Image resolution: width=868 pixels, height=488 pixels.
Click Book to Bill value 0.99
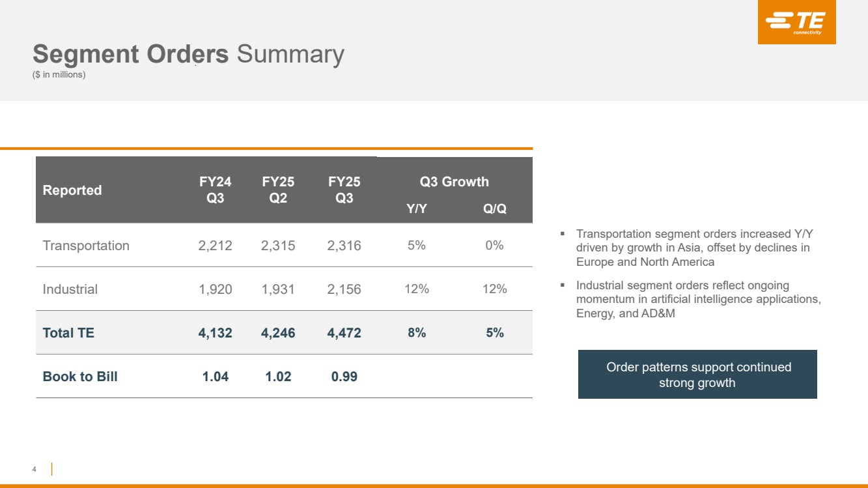[x=344, y=377]
